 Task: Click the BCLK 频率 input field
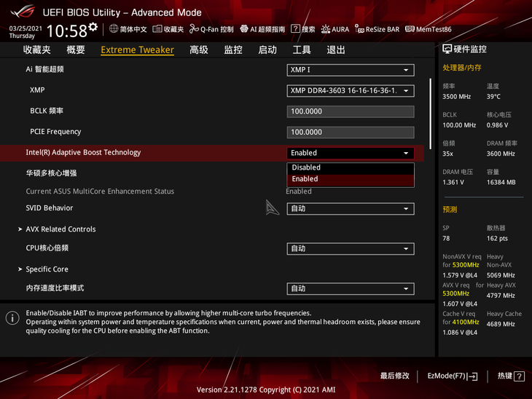350,111
